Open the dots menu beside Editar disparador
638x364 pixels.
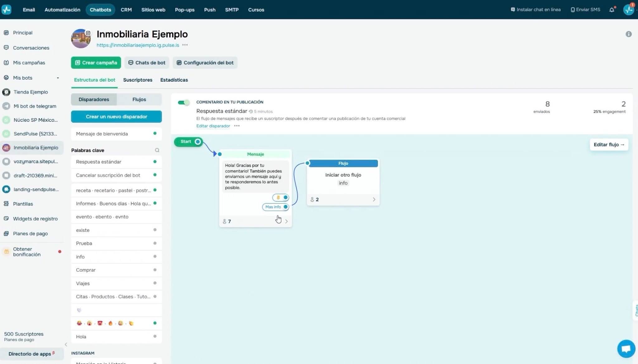click(x=237, y=126)
